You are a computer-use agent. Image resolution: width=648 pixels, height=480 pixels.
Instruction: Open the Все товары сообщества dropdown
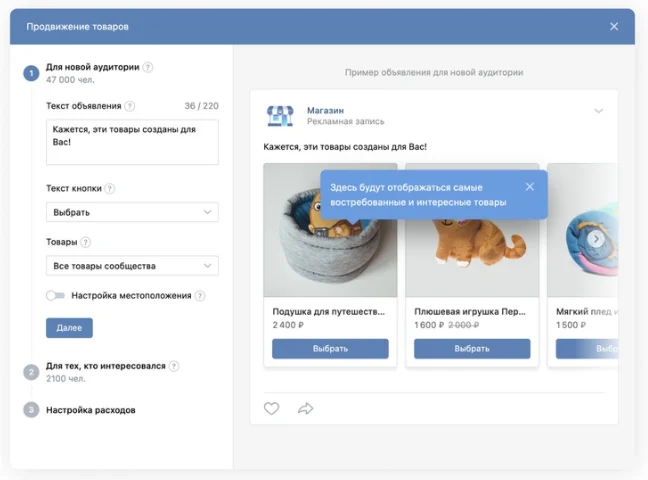coord(132,266)
